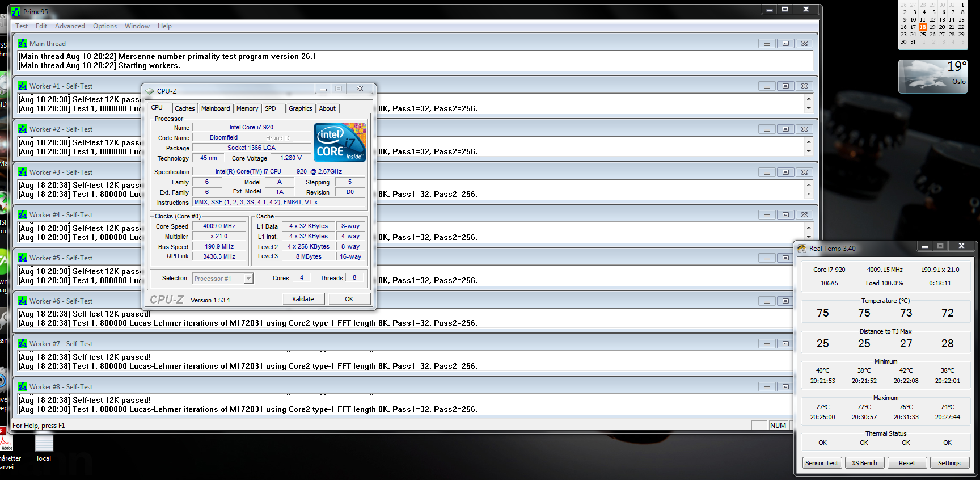Click the Reset button in Real Temp
The width and height of the screenshot is (980, 480).
(x=907, y=463)
